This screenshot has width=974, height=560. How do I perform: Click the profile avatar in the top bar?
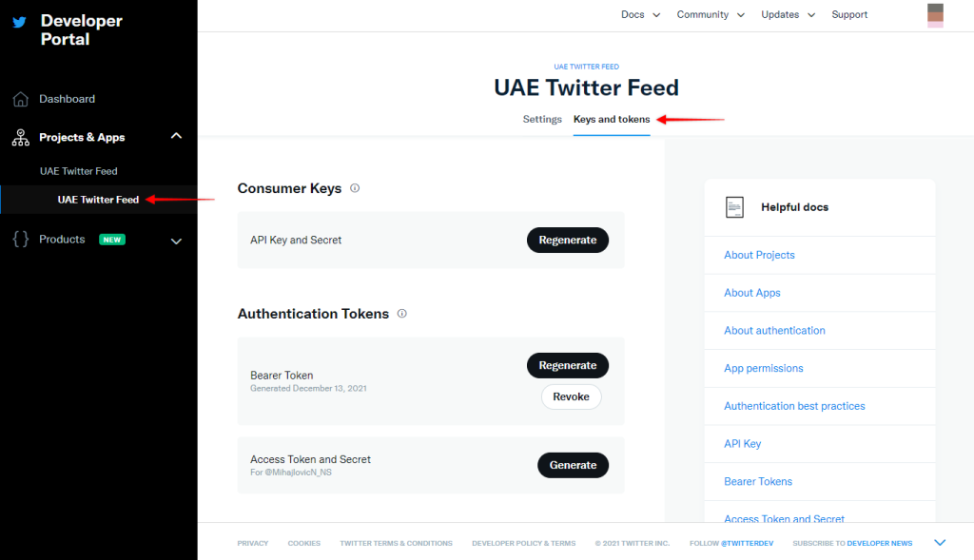(x=934, y=15)
